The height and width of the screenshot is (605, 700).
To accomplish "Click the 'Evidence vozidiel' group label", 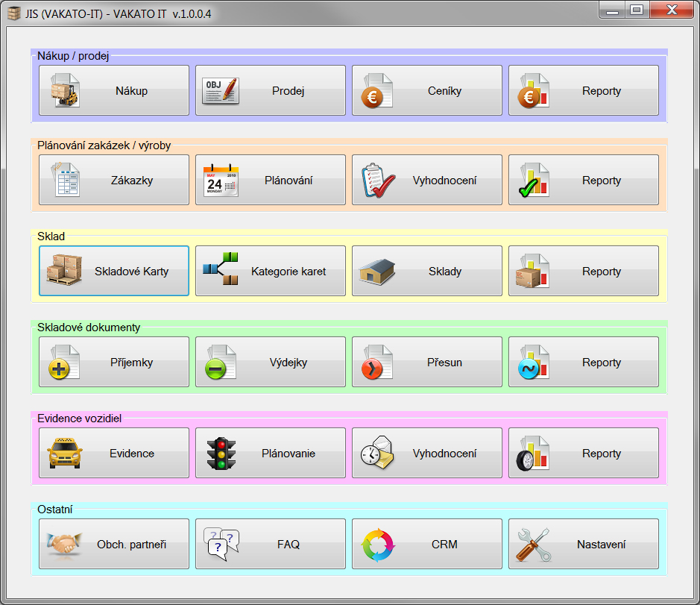I will 80,419.
